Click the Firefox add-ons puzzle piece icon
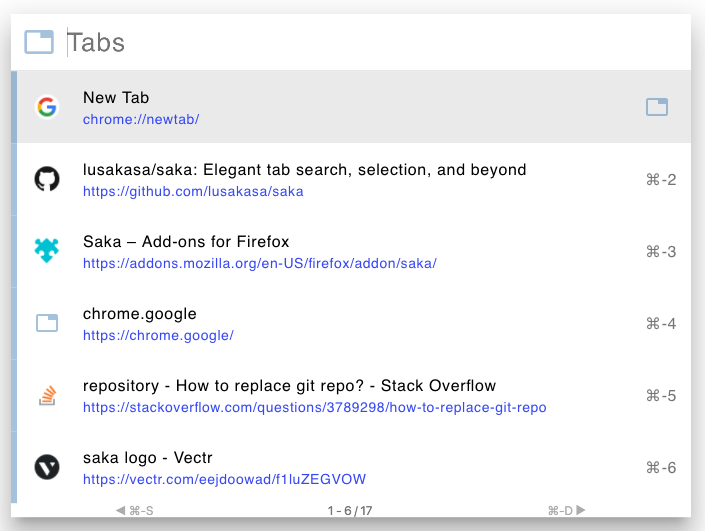Screen dimensions: 705x531 point(47,250)
